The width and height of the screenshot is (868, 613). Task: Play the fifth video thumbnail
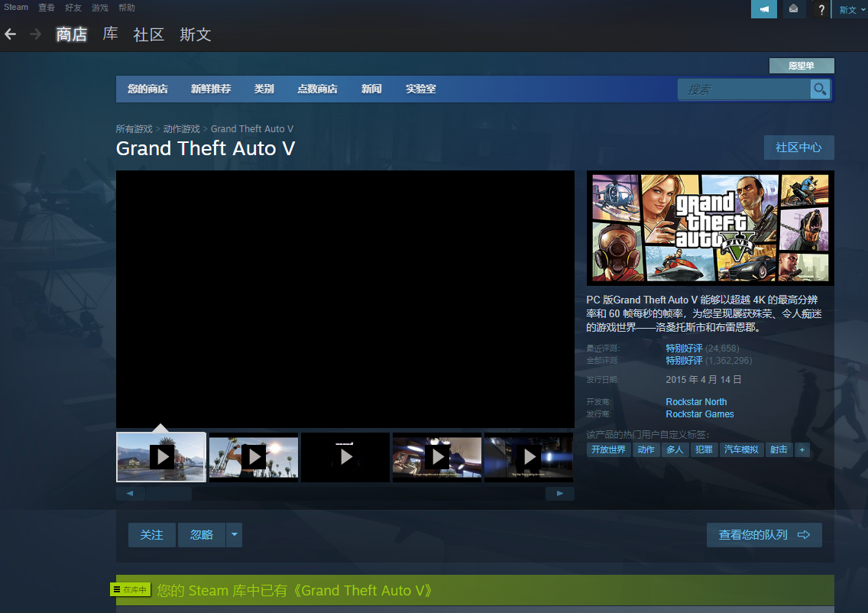pos(529,457)
